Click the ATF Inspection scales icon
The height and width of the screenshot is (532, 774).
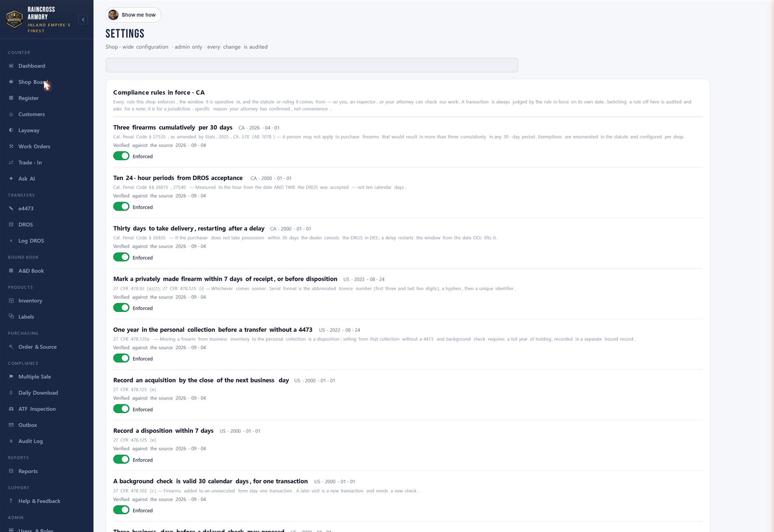(11, 409)
